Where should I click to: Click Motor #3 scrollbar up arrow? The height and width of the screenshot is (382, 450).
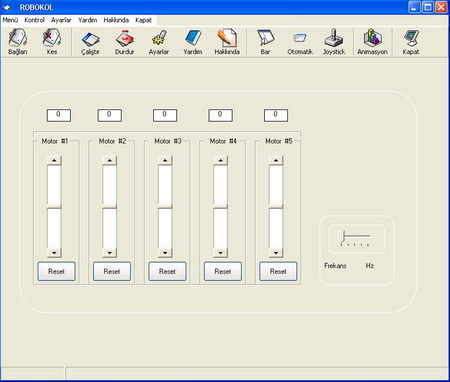coord(165,160)
